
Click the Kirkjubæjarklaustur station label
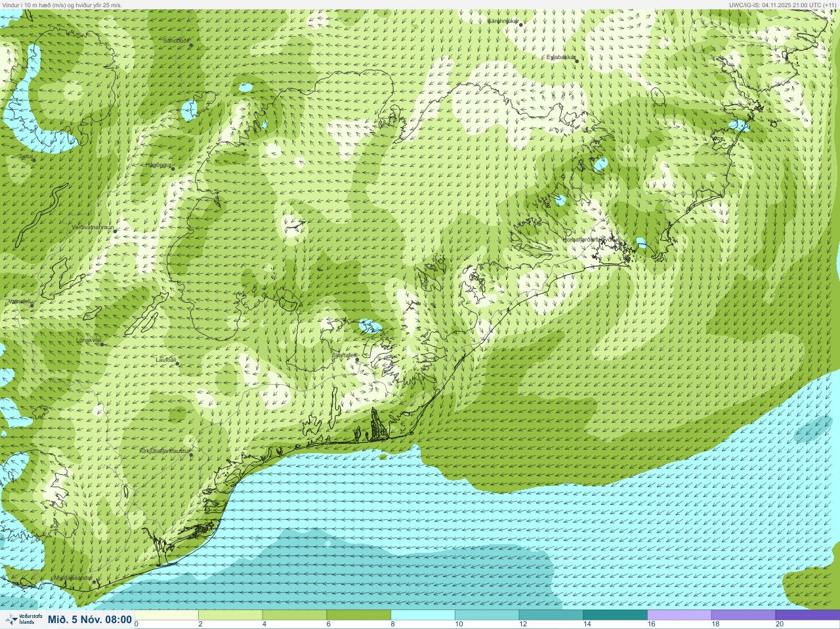point(165,452)
